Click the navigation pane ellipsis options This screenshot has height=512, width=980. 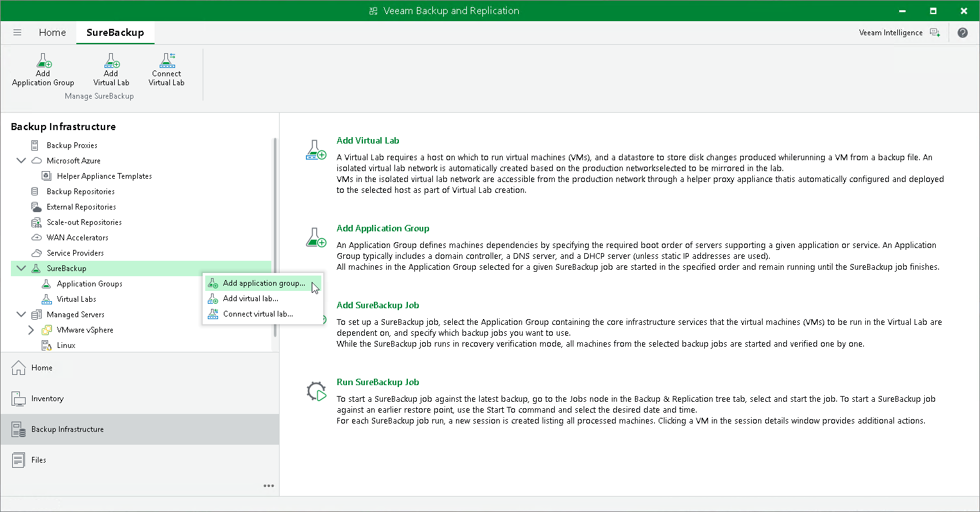(x=269, y=486)
